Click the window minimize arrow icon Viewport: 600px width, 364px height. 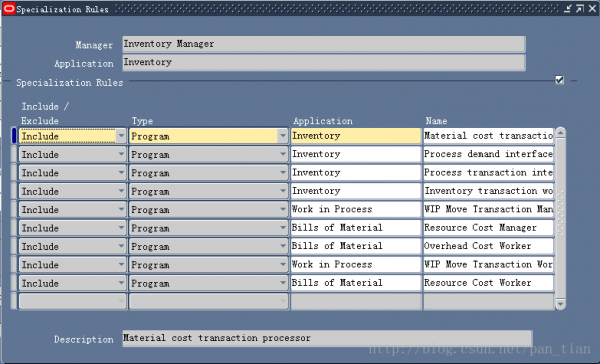pyautogui.click(x=568, y=8)
